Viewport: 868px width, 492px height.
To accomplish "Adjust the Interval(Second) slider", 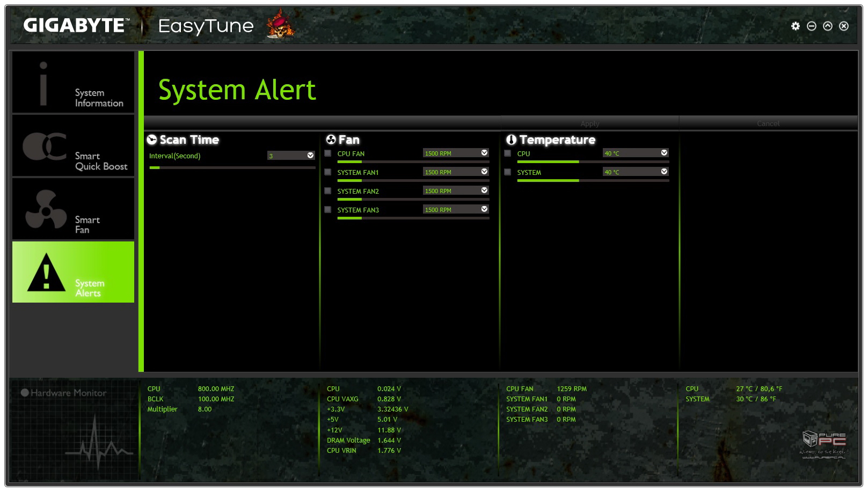I will tap(232, 167).
